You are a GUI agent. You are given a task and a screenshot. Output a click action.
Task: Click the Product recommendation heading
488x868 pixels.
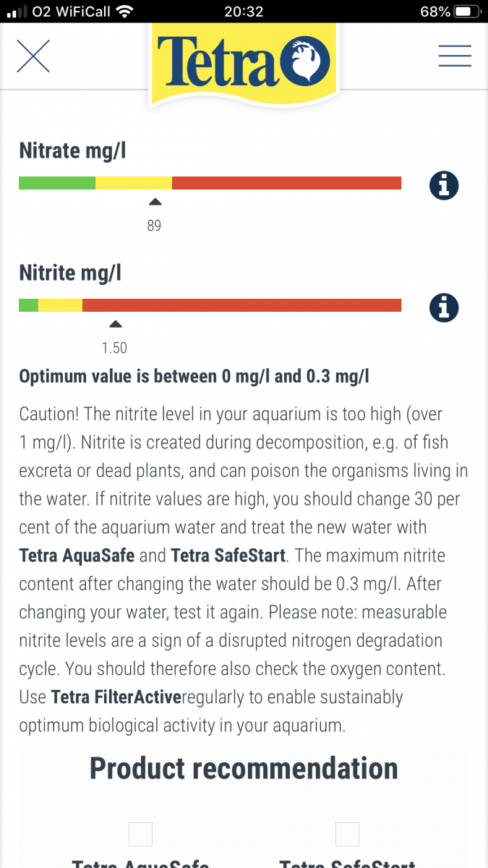coord(244,769)
